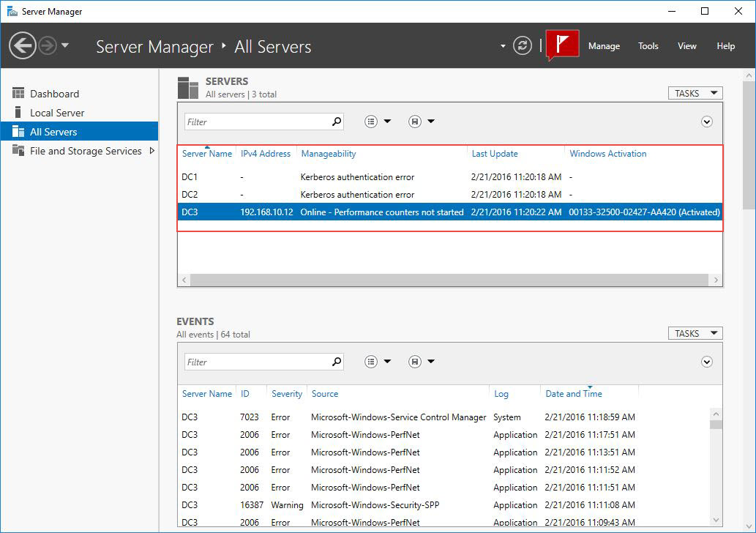The height and width of the screenshot is (533, 756).
Task: Open the saved queries dropdown arrow
Action: tap(430, 121)
